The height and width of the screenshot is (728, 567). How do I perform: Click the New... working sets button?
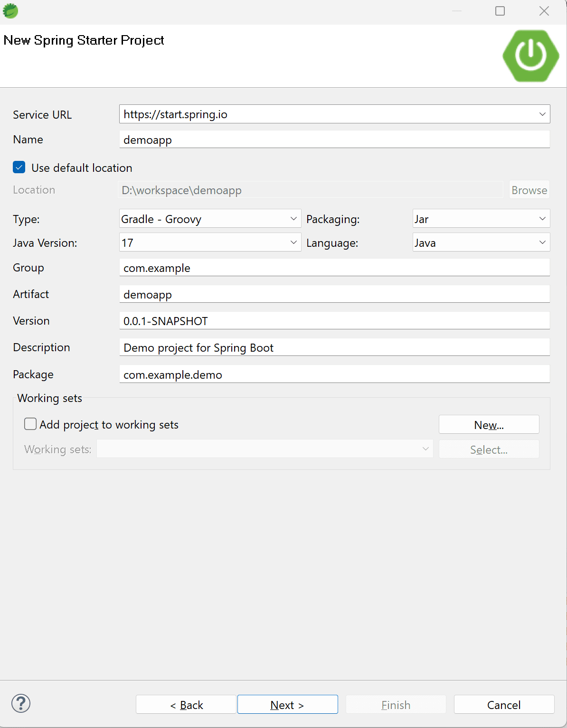coord(489,424)
